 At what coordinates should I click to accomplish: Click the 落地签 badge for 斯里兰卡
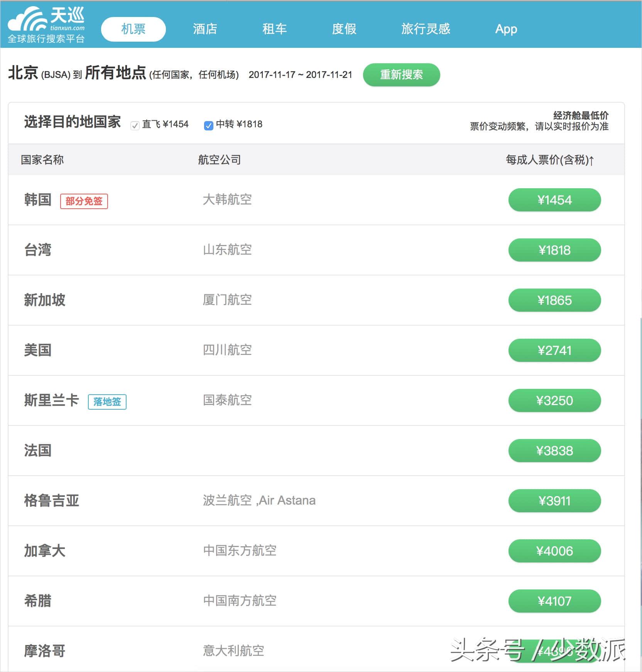click(107, 402)
